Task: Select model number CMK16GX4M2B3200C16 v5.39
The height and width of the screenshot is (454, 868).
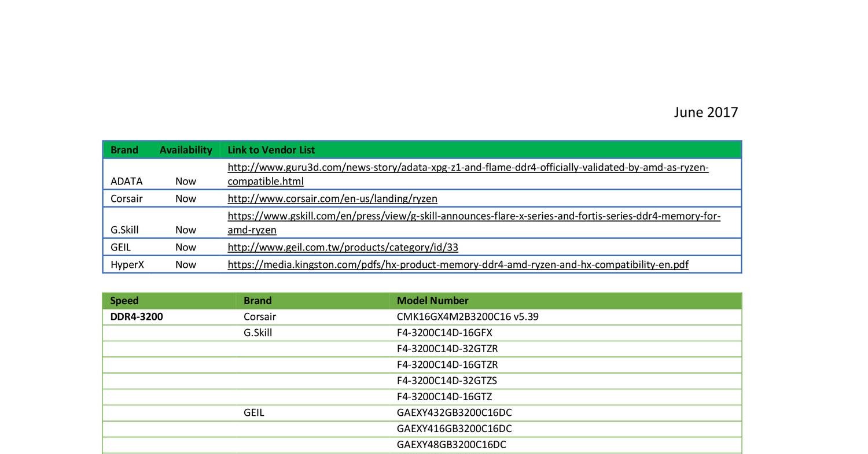Action: click(467, 316)
